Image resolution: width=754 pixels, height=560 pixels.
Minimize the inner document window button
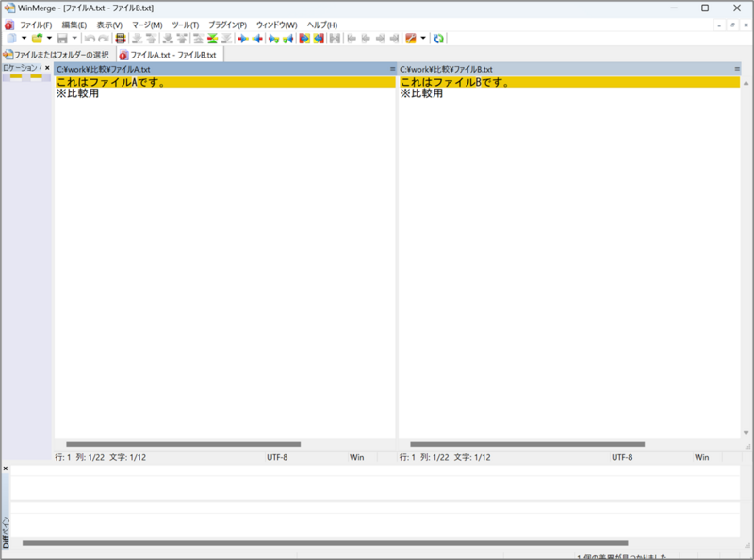[719, 25]
